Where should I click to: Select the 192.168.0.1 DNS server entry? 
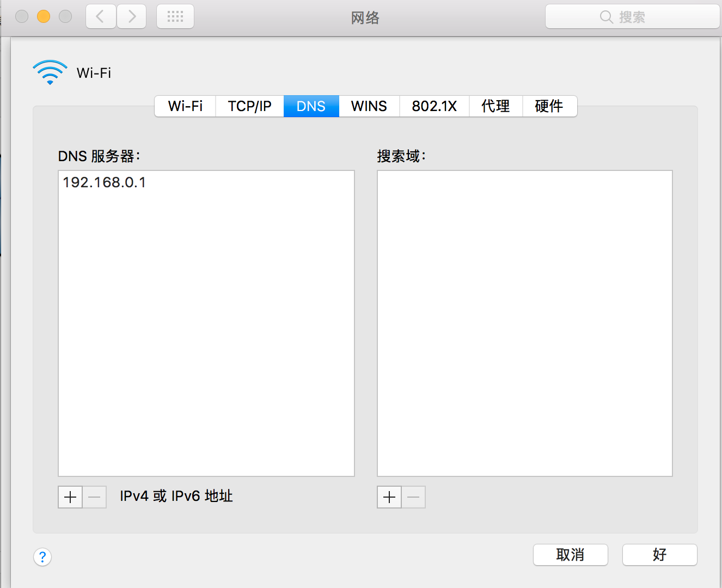pyautogui.click(x=105, y=182)
